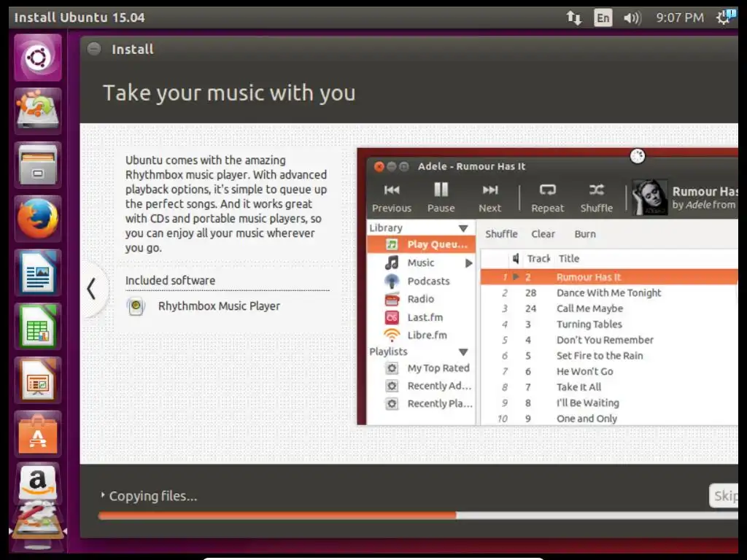This screenshot has width=747, height=560.
Task: Select Dance With Me Tonight track
Action: click(x=609, y=293)
